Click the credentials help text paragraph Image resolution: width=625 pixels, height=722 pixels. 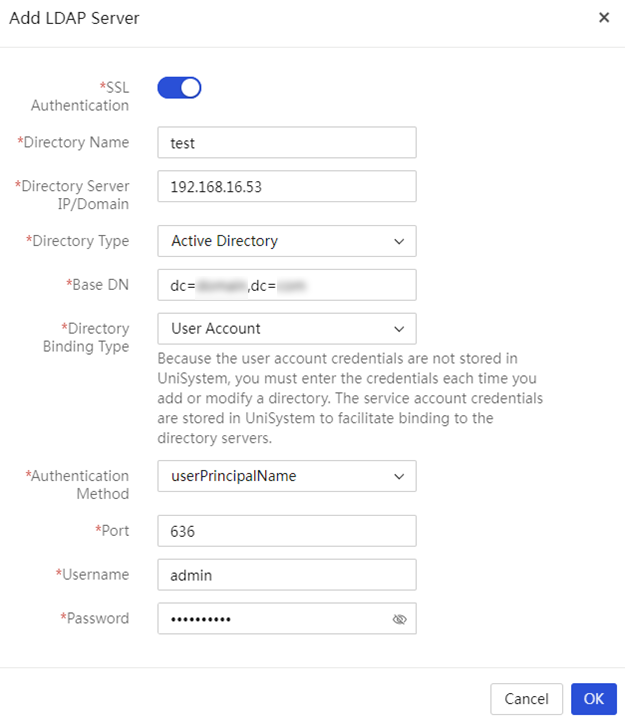click(x=350, y=398)
